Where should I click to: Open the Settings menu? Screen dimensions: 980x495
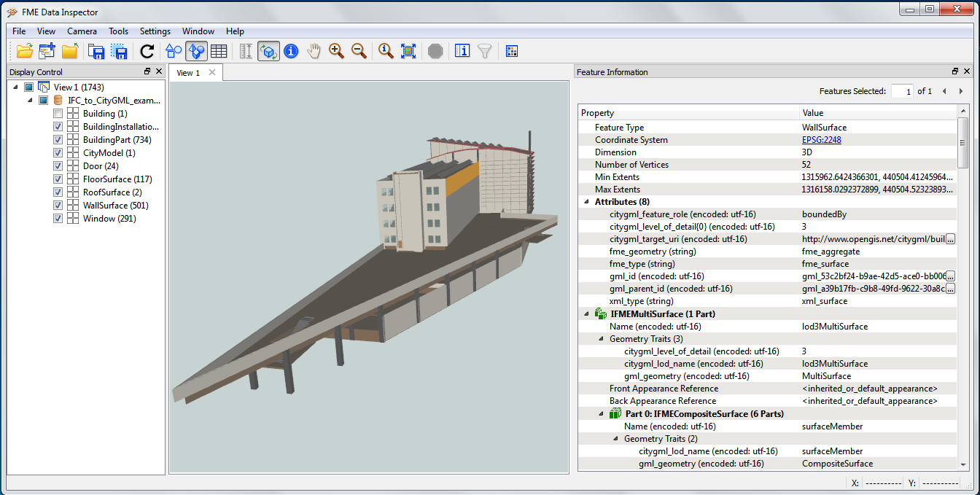click(155, 31)
